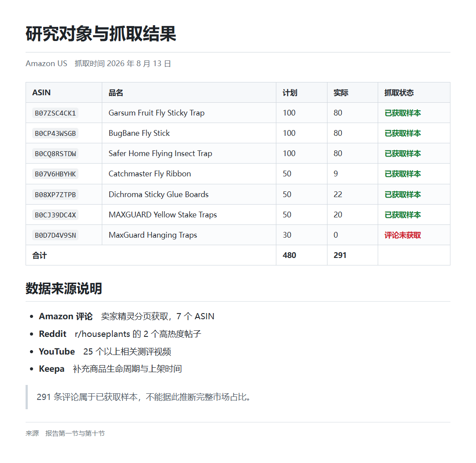Click the Keepa bullet item
Viewport: 476px width, 463px height.
pos(111,369)
